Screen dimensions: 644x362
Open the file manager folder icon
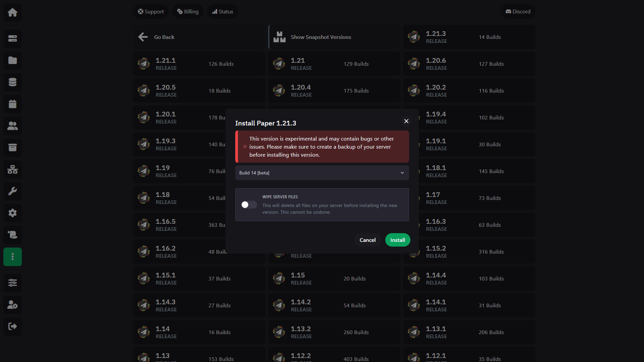click(12, 60)
